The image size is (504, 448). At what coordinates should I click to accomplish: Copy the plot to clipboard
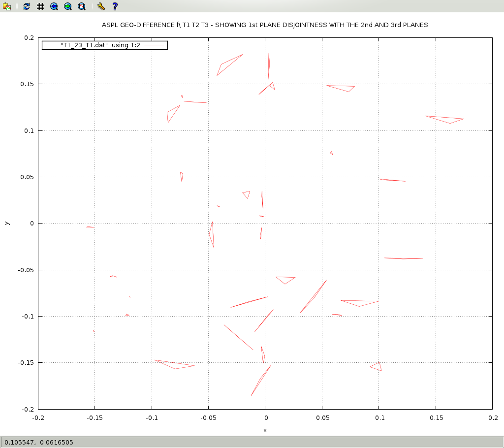(7, 6)
